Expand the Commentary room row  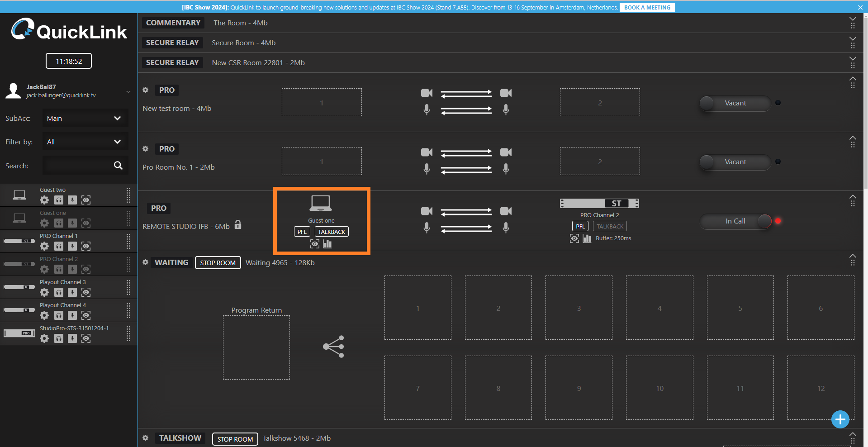(853, 20)
